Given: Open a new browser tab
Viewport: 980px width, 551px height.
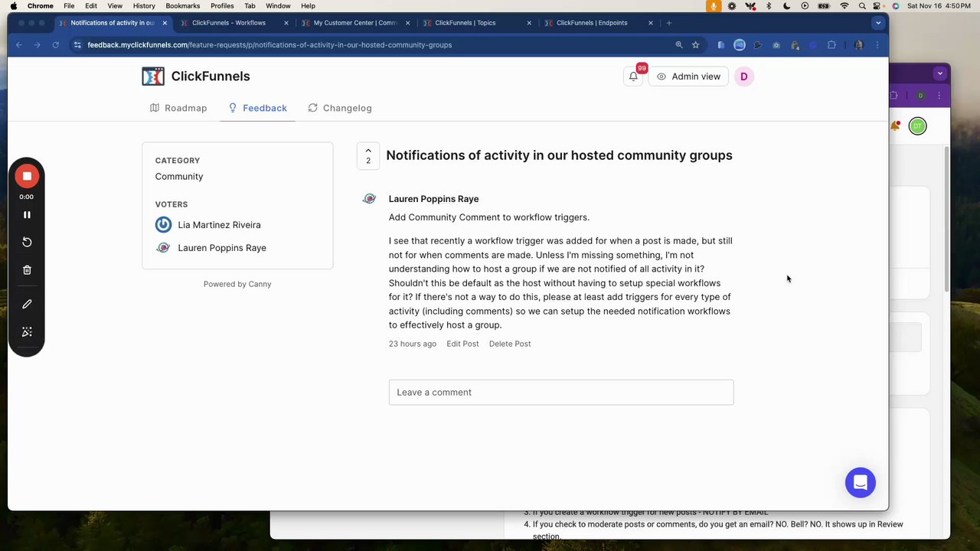Looking at the screenshot, I should [668, 23].
